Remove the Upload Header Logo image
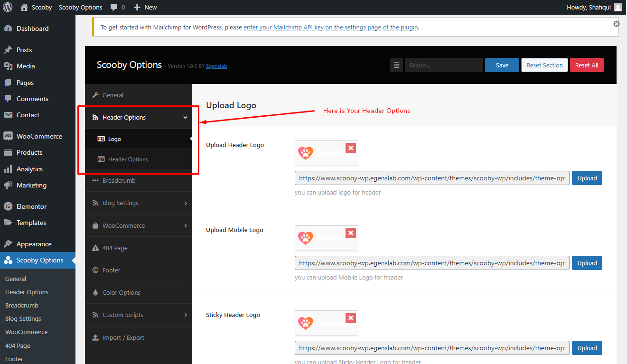Screen dimensions: 627x364 [x=351, y=148]
